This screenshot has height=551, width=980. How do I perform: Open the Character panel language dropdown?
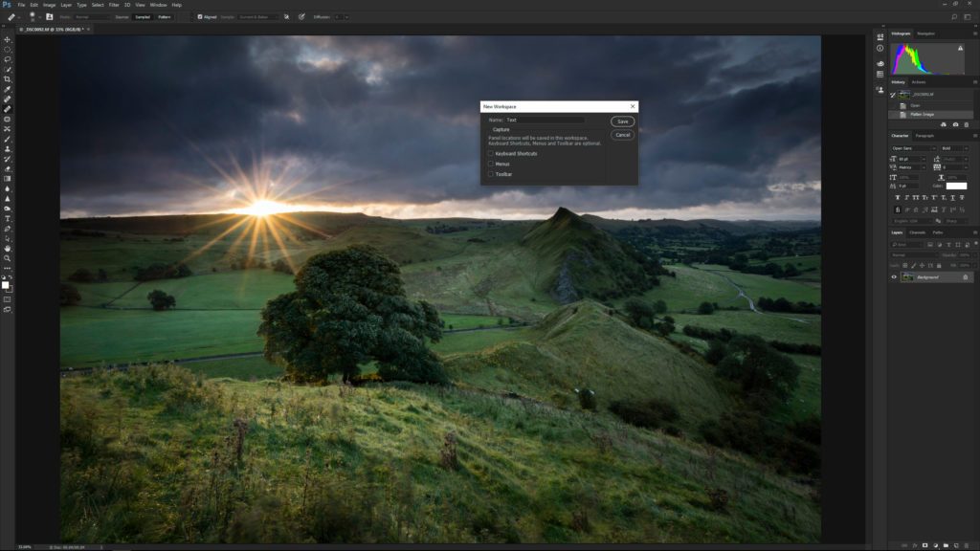coord(912,221)
